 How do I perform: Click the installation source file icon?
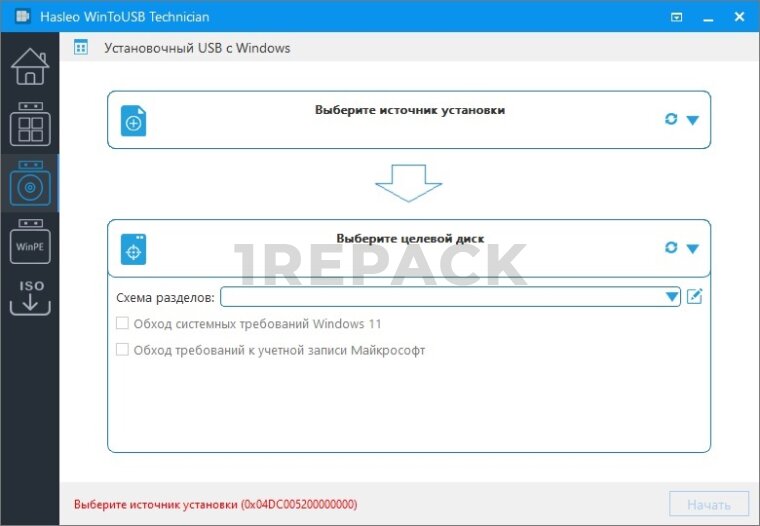coord(133,121)
